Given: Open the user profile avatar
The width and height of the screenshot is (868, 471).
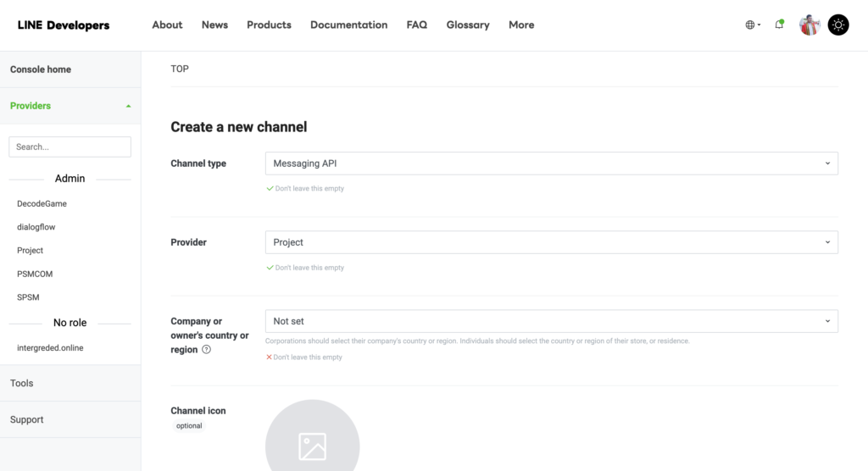Looking at the screenshot, I should pos(810,25).
